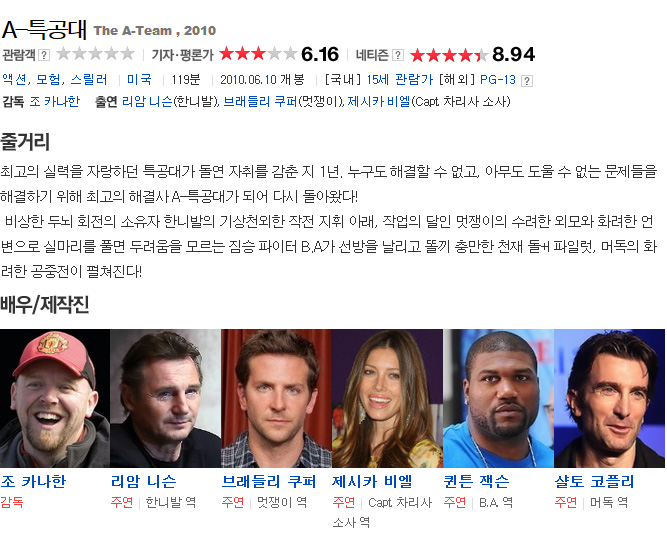
Task: Click the cast photo above 브래들리 쿠퍼
Action: [276, 399]
